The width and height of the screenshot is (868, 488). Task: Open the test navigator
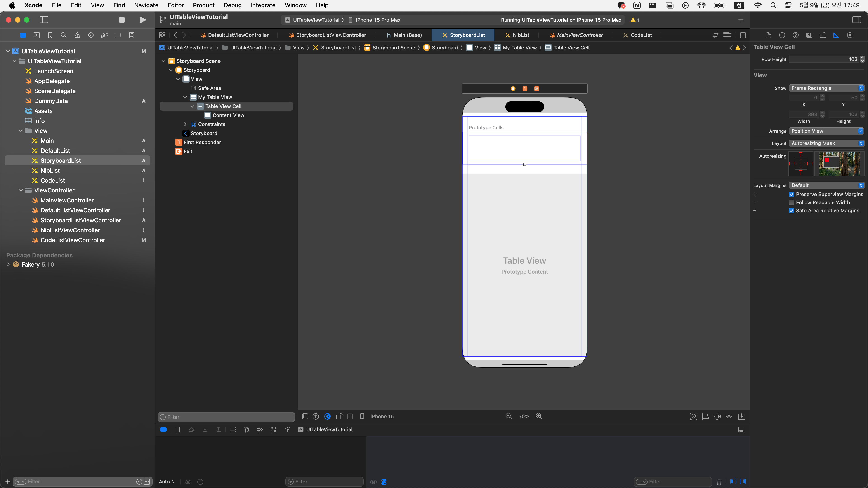91,35
